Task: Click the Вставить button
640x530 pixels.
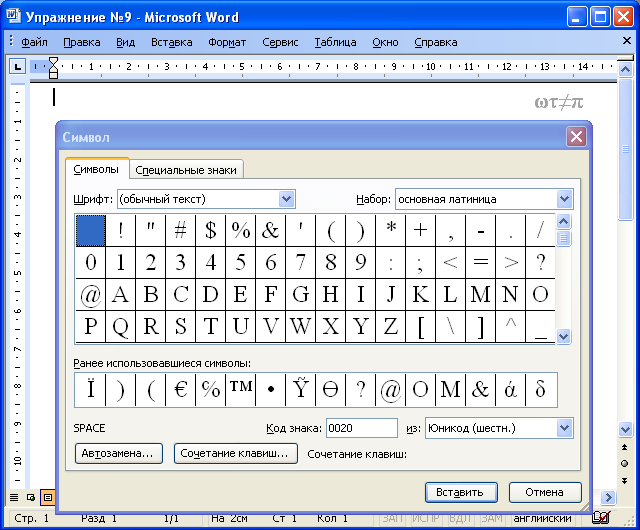Action: (461, 492)
